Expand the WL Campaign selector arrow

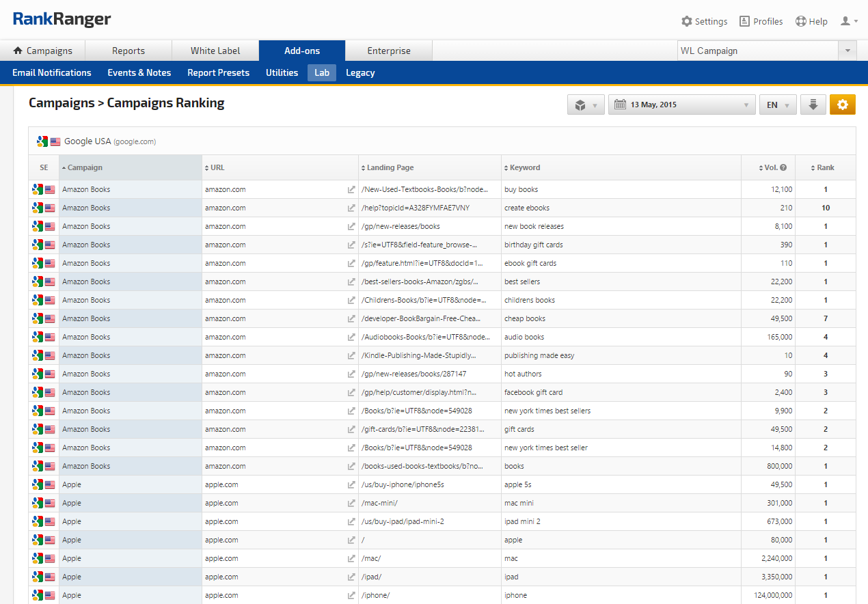(847, 51)
